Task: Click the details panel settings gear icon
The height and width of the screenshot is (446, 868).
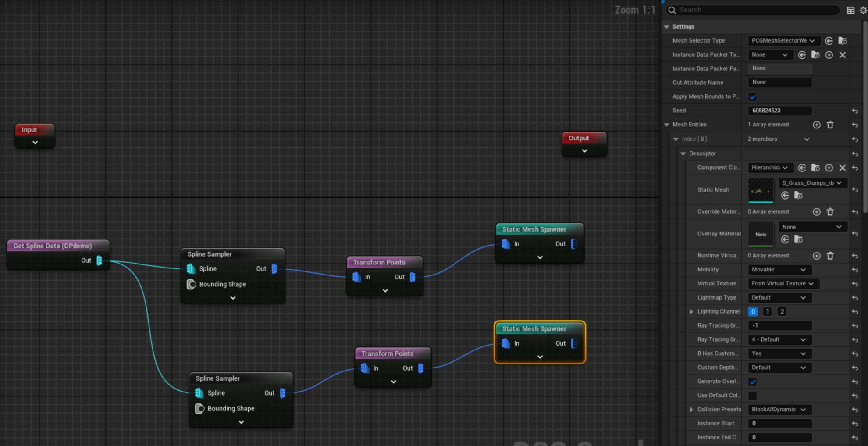Action: point(863,10)
